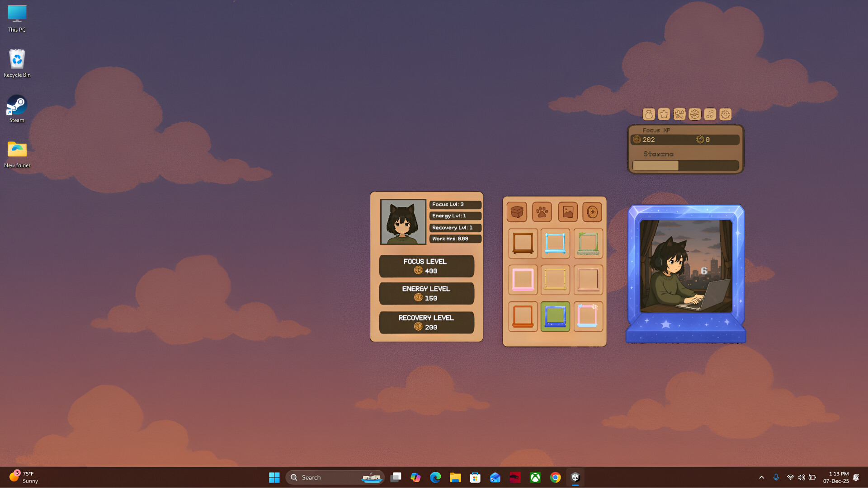Open the picture frames category icon
868x488 pixels.
point(568,211)
